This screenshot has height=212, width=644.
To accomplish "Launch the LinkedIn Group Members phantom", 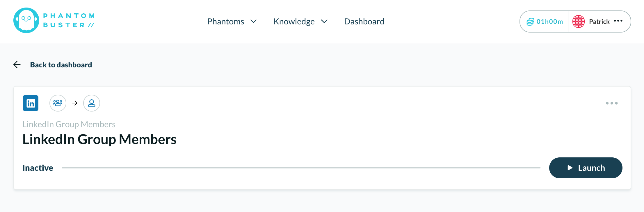I will click(x=586, y=168).
